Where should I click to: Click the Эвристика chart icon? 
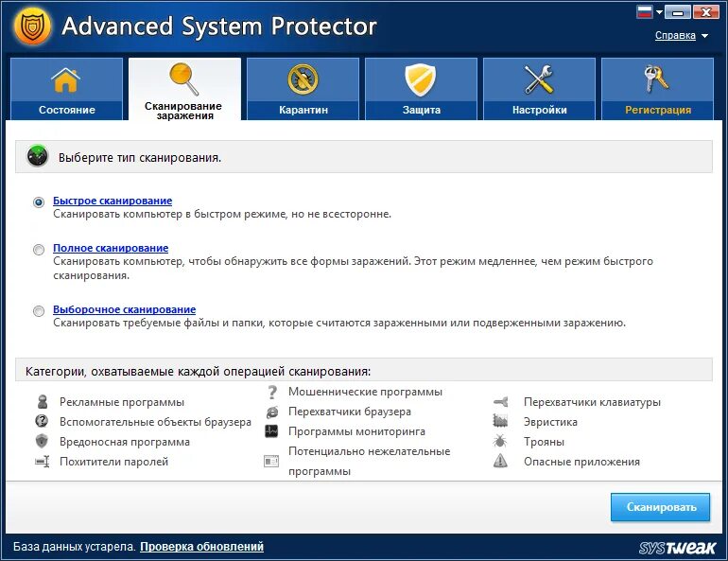coord(500,421)
